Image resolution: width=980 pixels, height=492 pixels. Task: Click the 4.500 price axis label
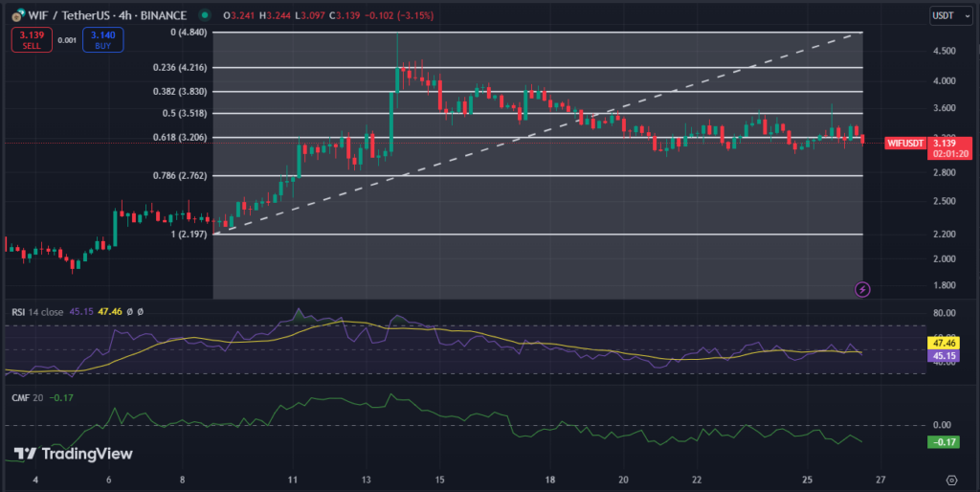(x=944, y=52)
